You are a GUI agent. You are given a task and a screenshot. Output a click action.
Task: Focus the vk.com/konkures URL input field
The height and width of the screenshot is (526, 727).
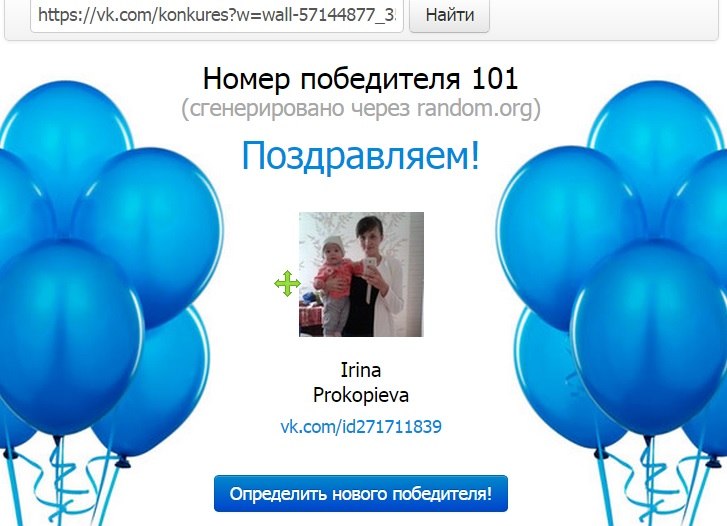pyautogui.click(x=217, y=15)
